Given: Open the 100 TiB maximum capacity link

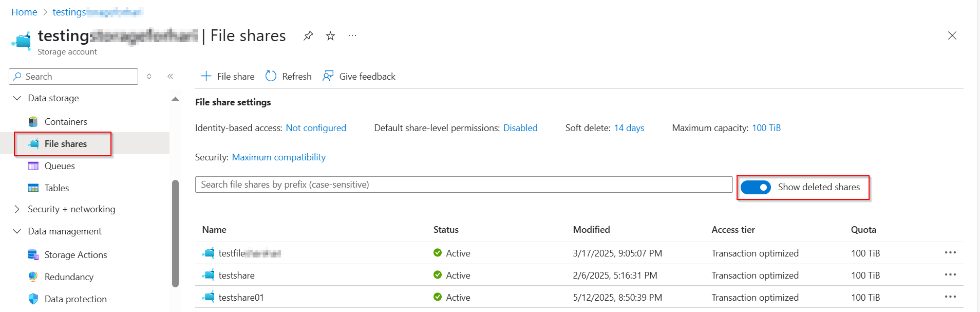Looking at the screenshot, I should (x=766, y=128).
